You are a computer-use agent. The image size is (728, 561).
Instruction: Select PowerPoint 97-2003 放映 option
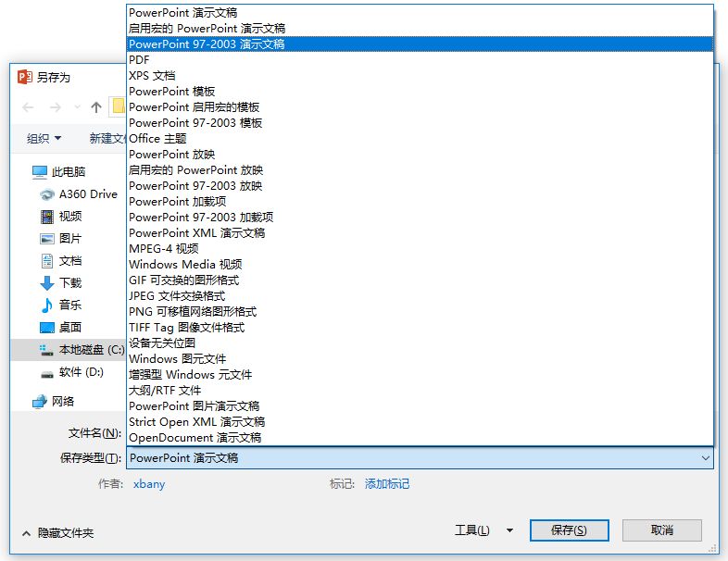[420, 186]
